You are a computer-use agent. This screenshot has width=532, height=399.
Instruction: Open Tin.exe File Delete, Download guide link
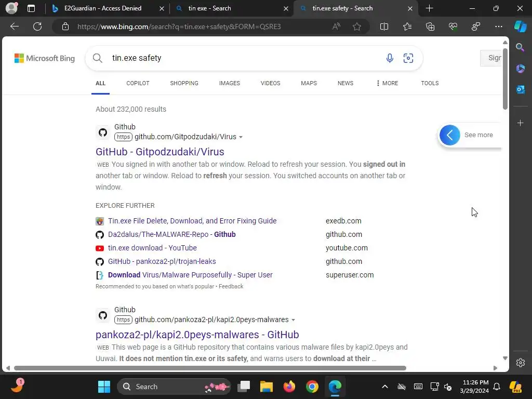point(192,221)
